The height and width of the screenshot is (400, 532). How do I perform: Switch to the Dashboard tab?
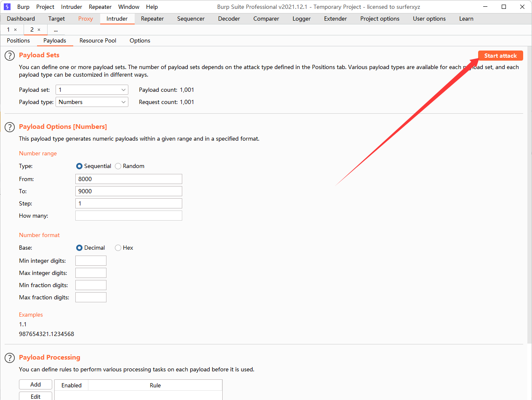21,19
